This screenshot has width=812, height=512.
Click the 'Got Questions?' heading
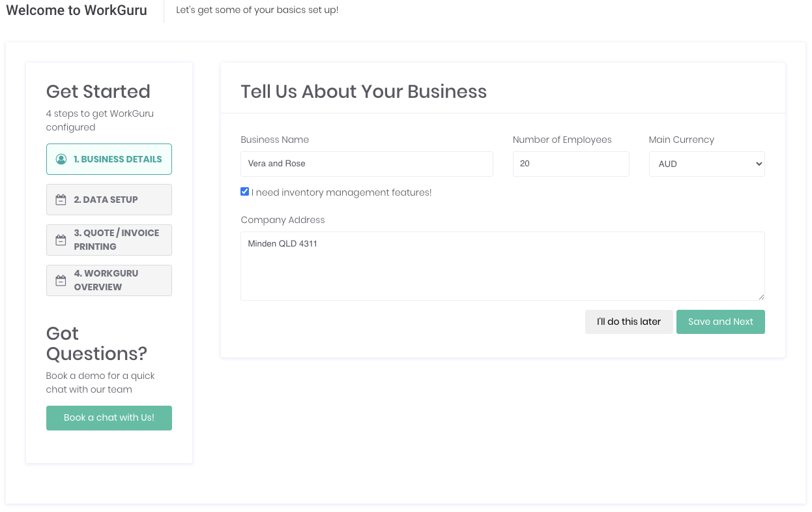(96, 343)
